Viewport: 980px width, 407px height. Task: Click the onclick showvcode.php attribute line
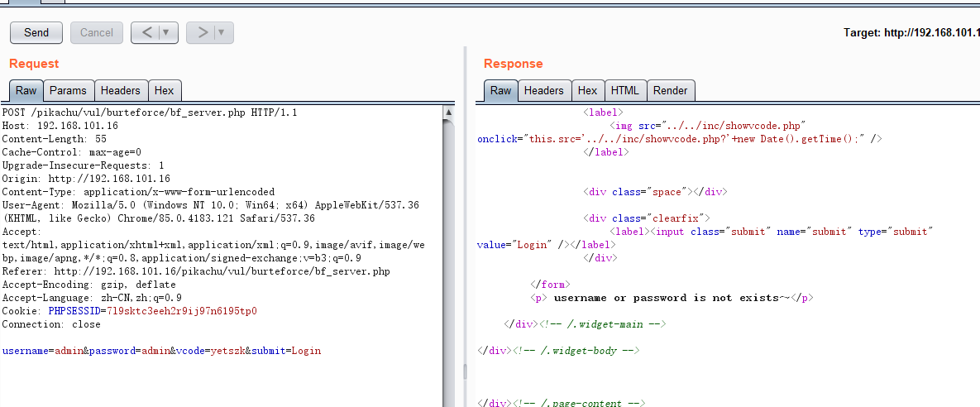(x=679, y=139)
